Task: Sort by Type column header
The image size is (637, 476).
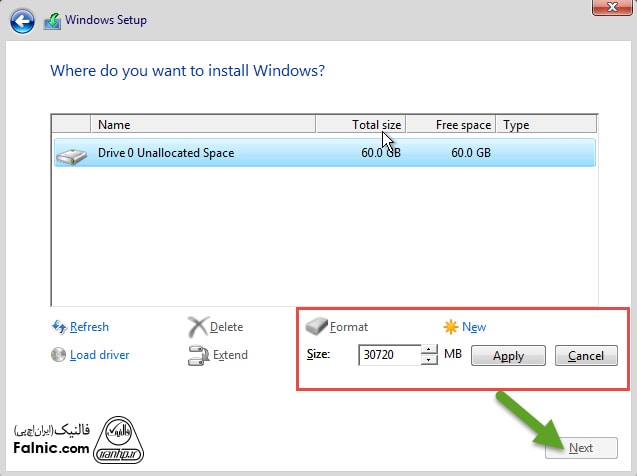Action: click(546, 125)
